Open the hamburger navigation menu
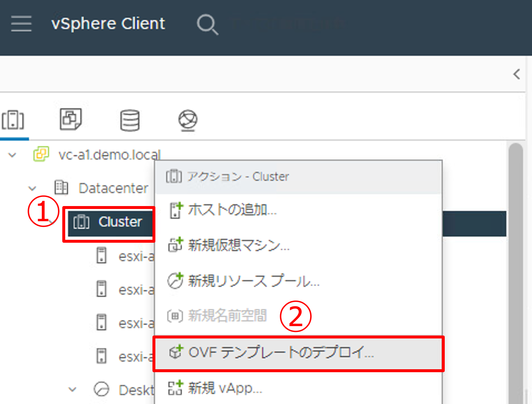 [x=21, y=24]
